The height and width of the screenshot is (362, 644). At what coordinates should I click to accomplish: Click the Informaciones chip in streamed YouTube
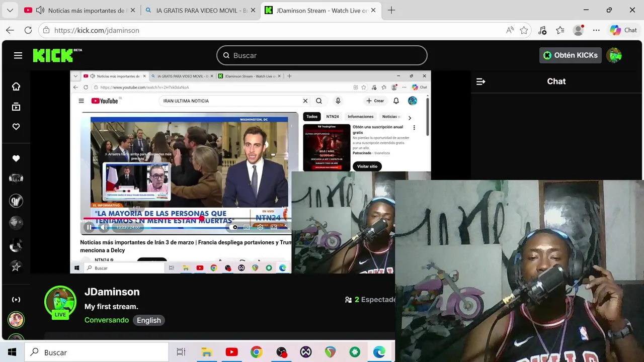361,117
